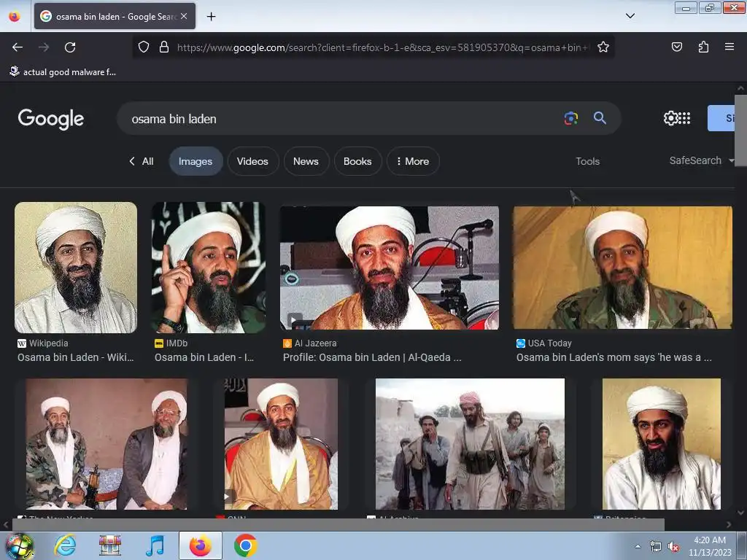Screen dimensions: 747x560
Task: Click the vertical page scrollbar thumb
Action: point(740,131)
